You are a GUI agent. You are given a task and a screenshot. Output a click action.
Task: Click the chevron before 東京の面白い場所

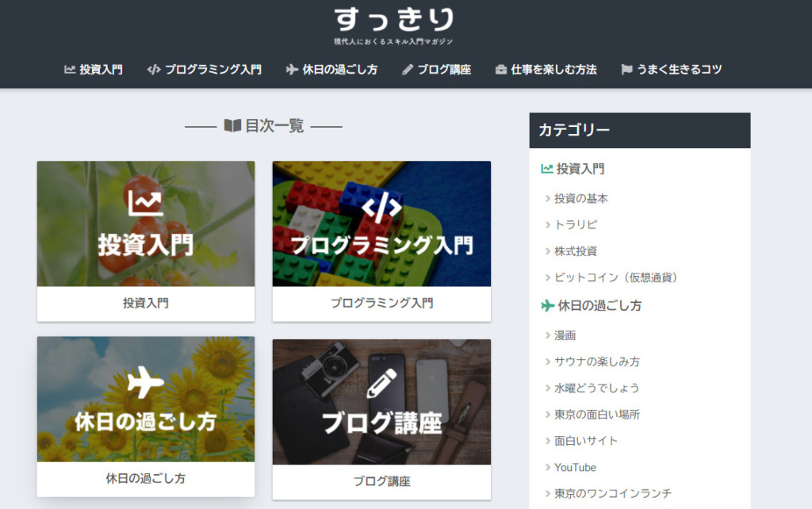pyautogui.click(x=547, y=414)
